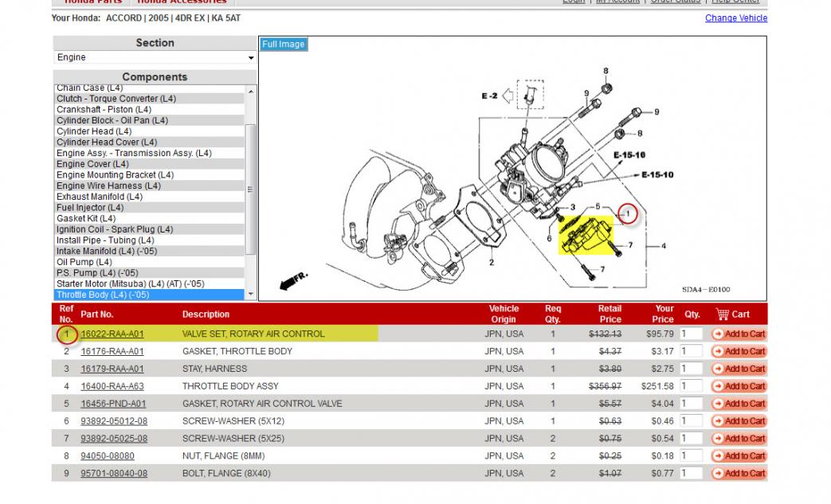
Task: View the Full Image of diagram
Action: (x=284, y=45)
